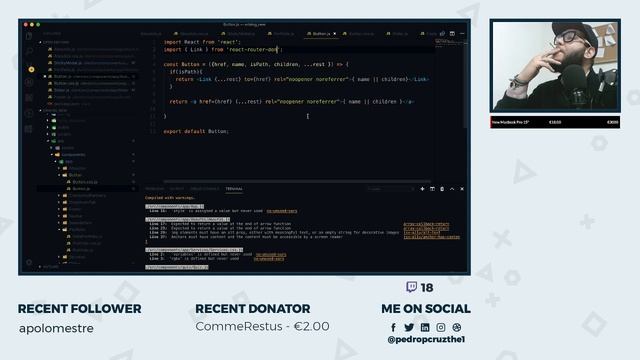Click recent follower name apolomestre
Viewport: 640px width, 360px height.
point(56,329)
